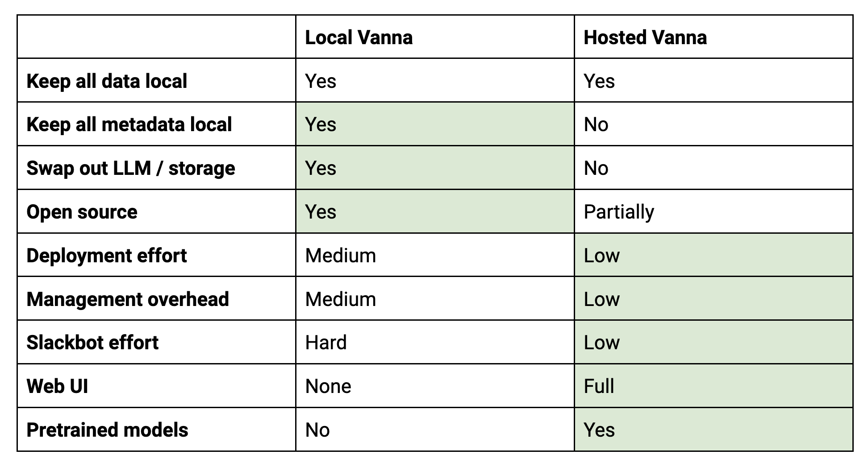
Task: Select the Pretrained models row label
Action: [107, 430]
